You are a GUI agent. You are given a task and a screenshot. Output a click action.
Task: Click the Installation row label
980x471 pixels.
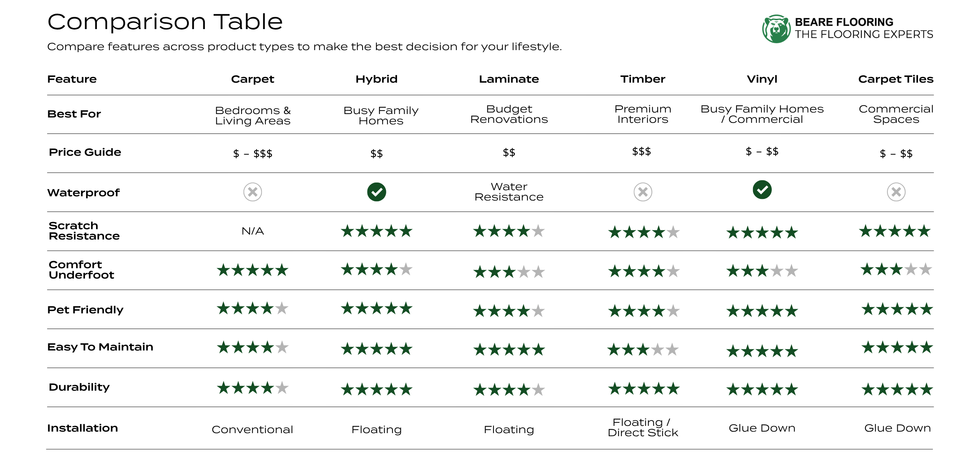click(82, 428)
